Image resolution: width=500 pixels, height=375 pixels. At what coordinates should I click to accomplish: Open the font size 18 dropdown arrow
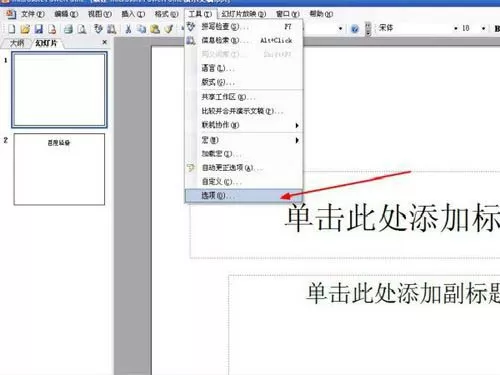tap(483, 29)
